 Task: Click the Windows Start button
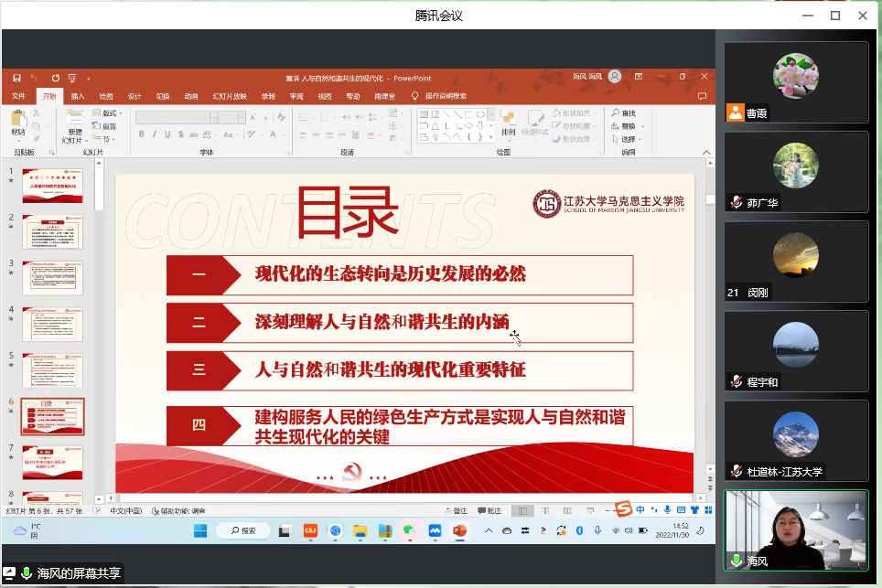[x=200, y=530]
